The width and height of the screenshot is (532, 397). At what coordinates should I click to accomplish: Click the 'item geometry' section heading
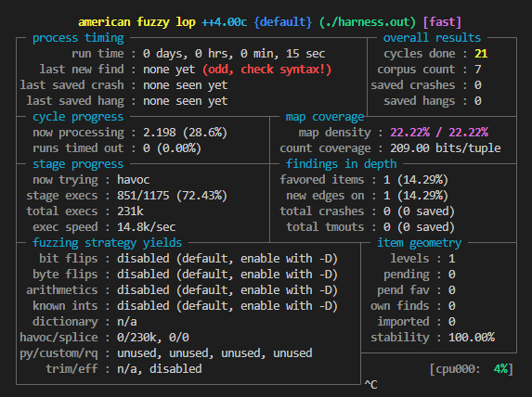(x=420, y=243)
